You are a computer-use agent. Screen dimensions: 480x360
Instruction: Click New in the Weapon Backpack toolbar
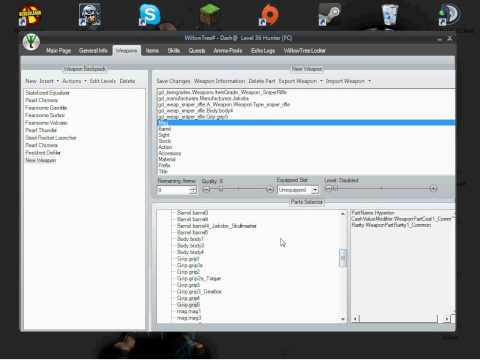click(x=31, y=81)
